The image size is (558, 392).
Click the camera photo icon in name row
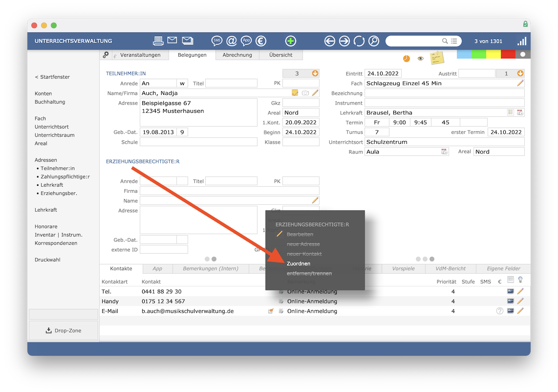click(x=305, y=93)
